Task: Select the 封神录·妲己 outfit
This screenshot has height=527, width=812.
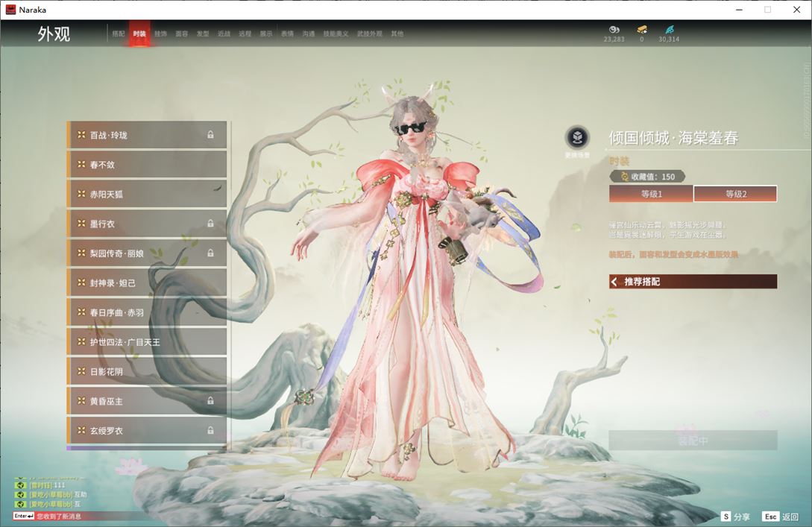Action: [147, 283]
